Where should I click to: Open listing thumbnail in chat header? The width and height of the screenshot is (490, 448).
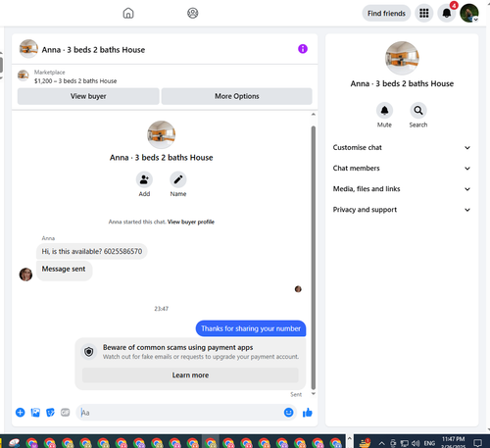pyautogui.click(x=28, y=49)
